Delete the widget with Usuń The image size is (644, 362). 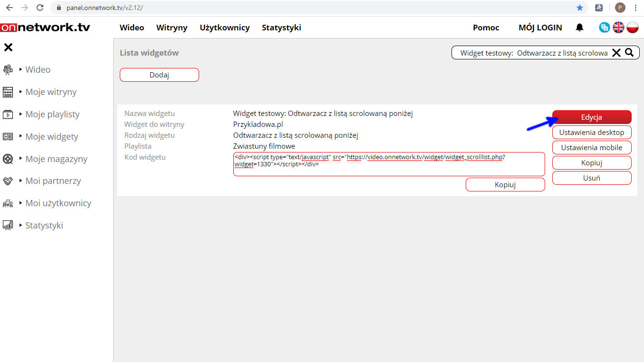[592, 178]
